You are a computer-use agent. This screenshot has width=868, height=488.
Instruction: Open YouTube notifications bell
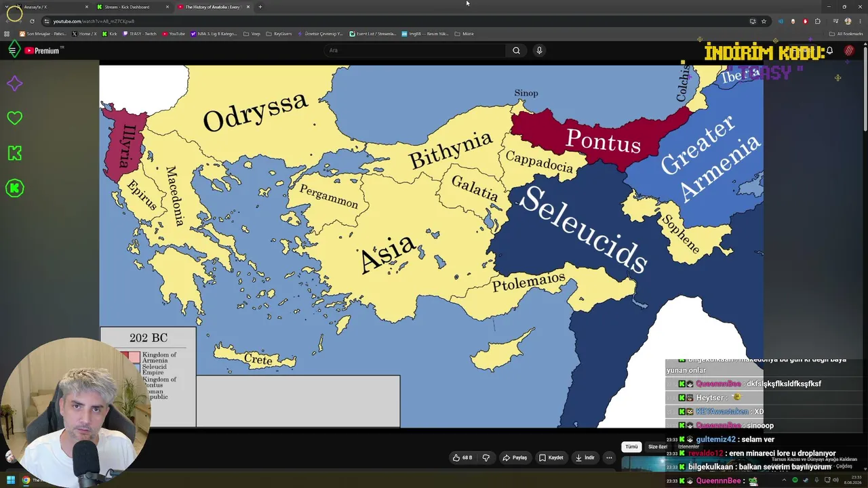829,50
